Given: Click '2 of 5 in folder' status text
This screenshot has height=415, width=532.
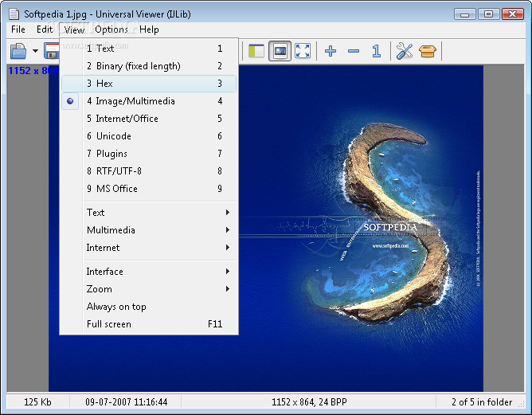Looking at the screenshot, I should coord(482,402).
